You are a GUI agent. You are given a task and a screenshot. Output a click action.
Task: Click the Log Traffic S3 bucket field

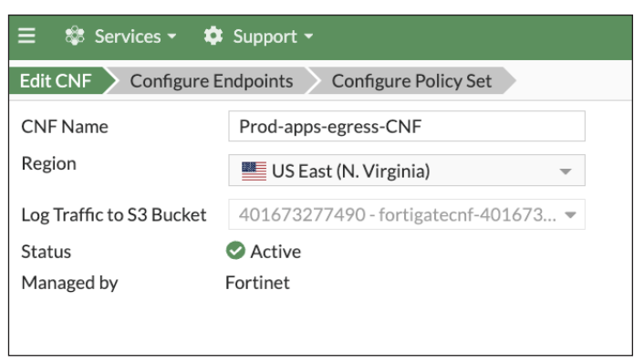click(407, 214)
